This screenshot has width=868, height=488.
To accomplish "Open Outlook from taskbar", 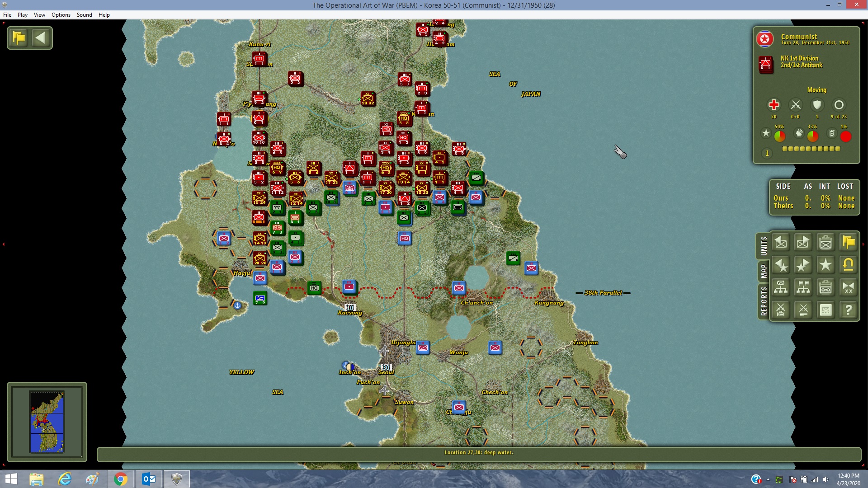I will [x=149, y=479].
